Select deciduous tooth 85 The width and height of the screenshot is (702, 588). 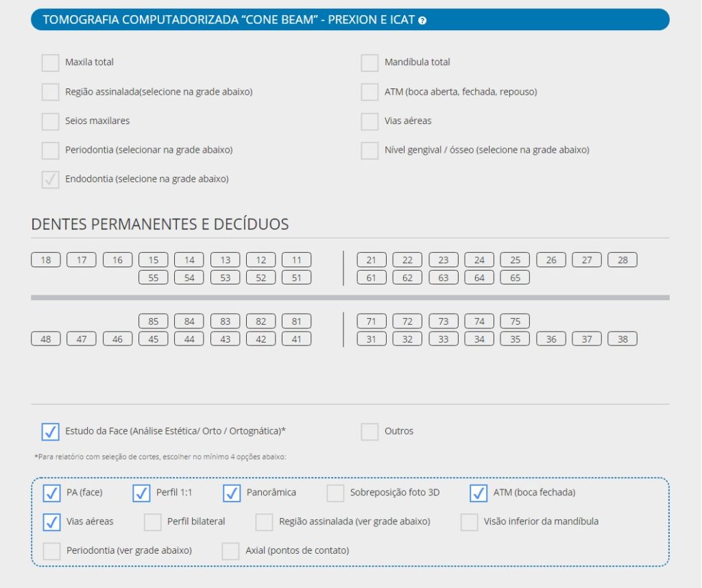click(x=153, y=321)
